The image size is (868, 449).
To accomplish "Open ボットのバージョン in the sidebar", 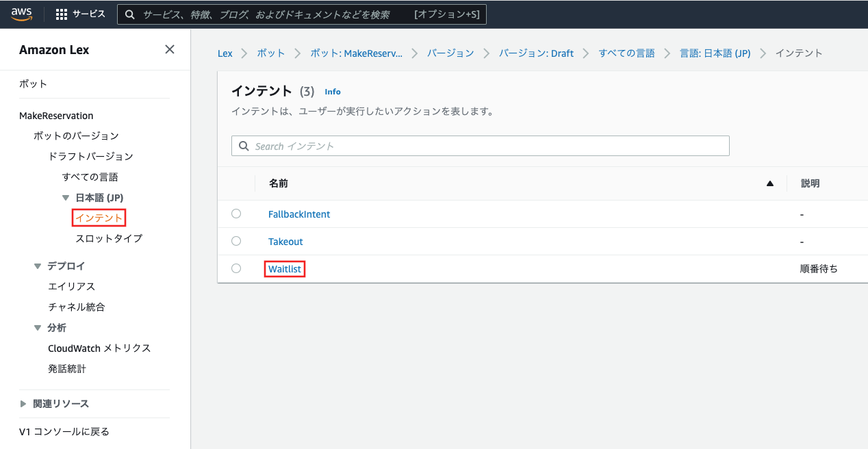I will tap(76, 136).
